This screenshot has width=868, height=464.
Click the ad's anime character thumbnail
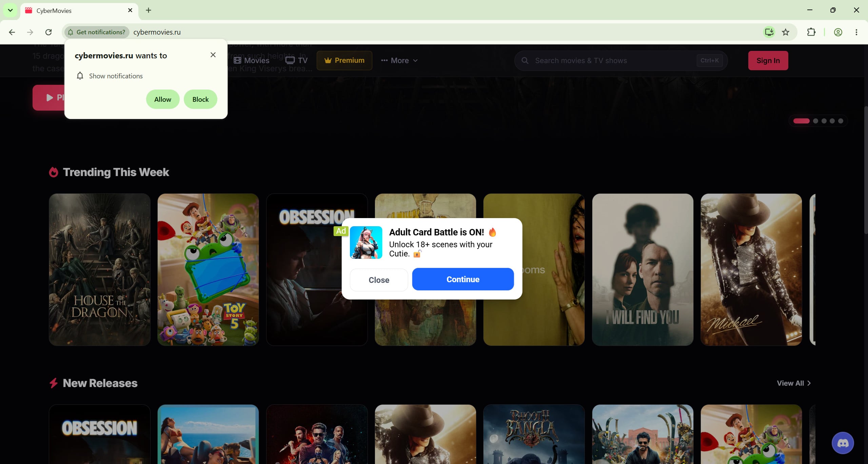tap(366, 243)
